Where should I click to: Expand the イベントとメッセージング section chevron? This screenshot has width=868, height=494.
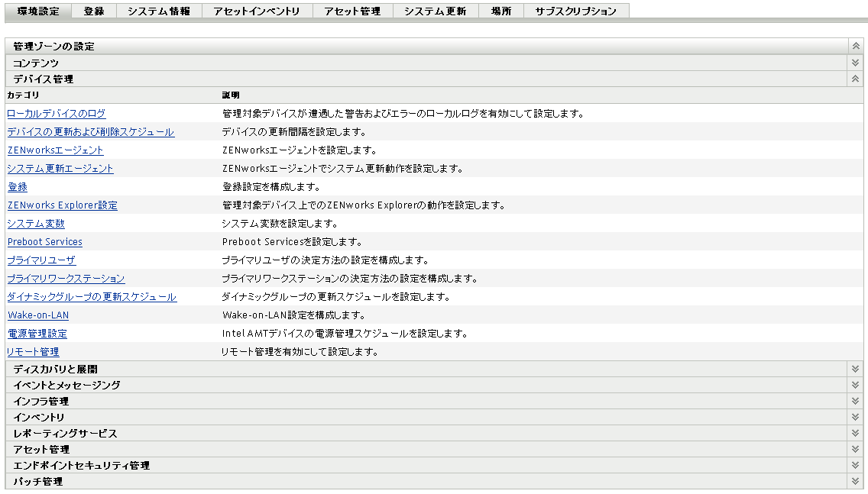855,385
